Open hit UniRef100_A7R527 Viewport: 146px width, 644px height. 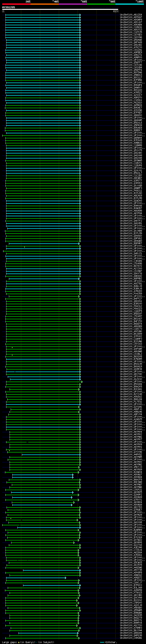click(131, 93)
